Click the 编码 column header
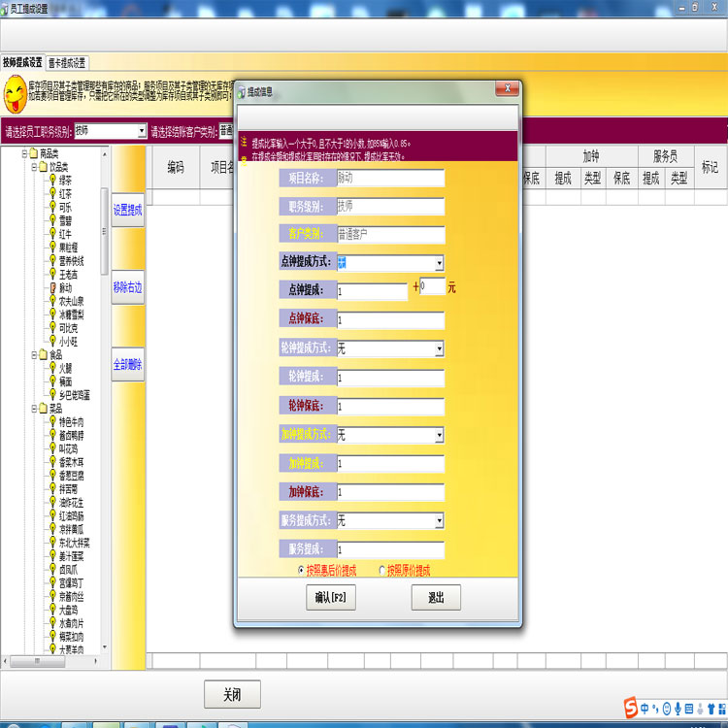 pyautogui.click(x=176, y=167)
